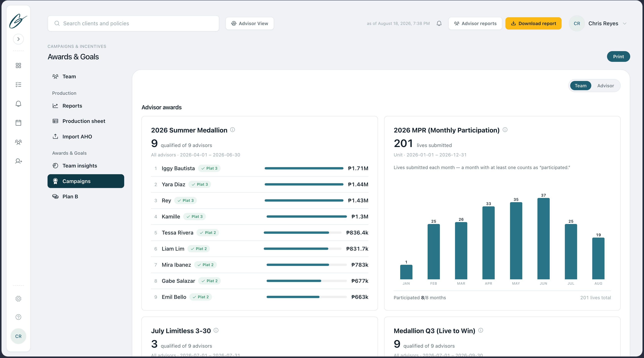Click the Plat 3 badge next to Iggy Bautista

click(209, 168)
